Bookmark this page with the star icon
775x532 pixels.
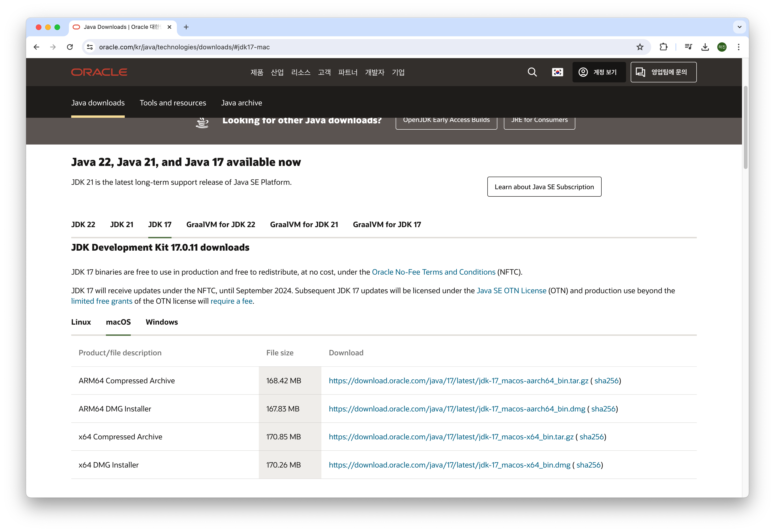pos(640,47)
